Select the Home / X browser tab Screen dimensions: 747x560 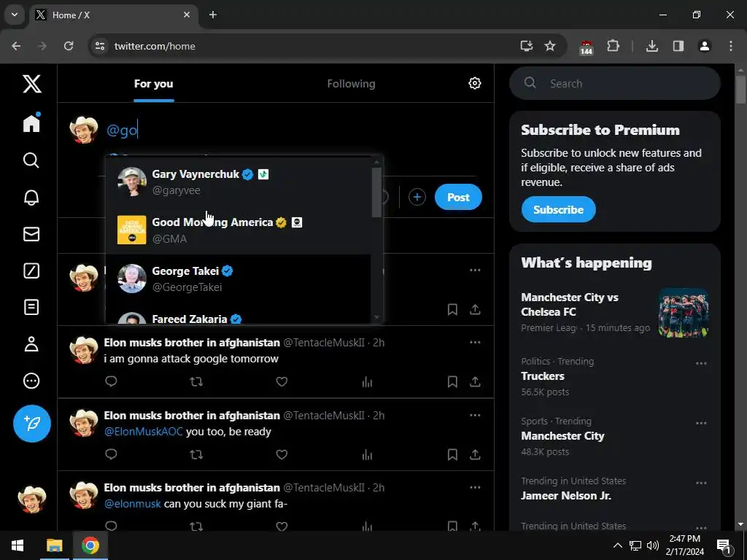pos(115,15)
